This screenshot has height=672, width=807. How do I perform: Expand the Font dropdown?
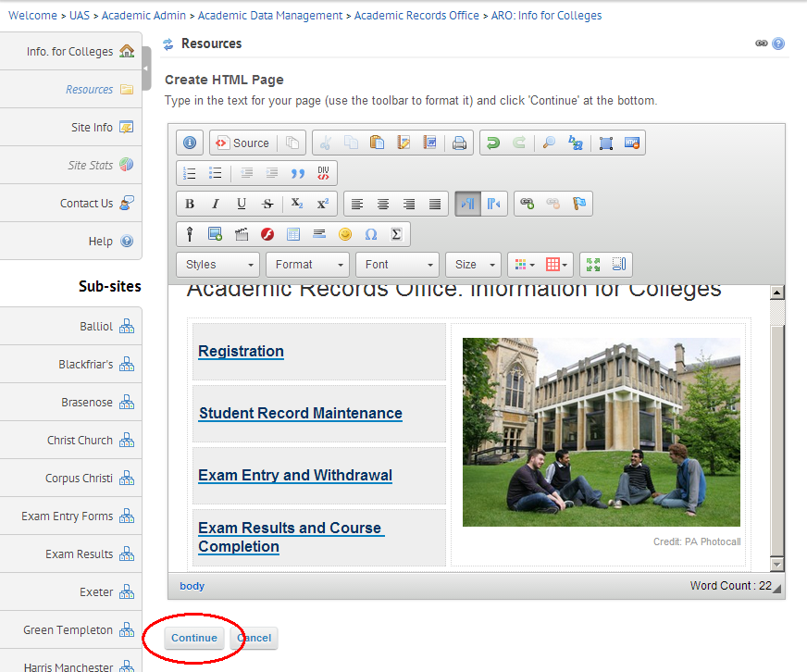[x=397, y=265]
